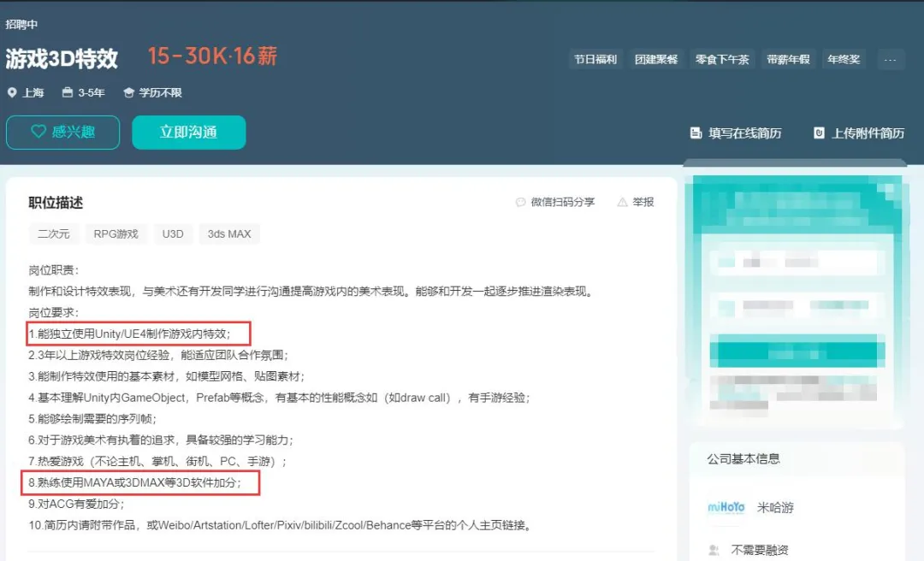This screenshot has height=561, width=924.
Task: Click the location pin icon beside 上海
Action: pos(12,92)
